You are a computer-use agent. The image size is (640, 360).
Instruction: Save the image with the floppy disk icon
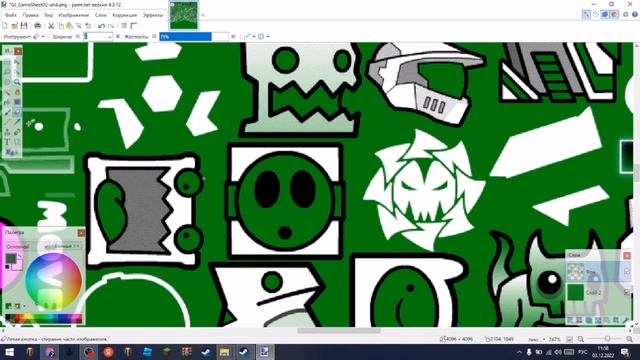pos(24,26)
